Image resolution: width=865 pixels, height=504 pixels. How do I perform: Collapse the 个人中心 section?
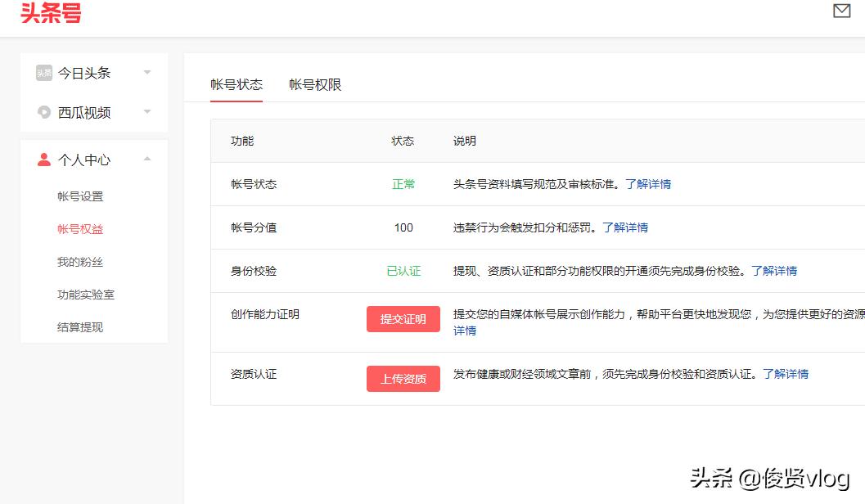point(147,160)
